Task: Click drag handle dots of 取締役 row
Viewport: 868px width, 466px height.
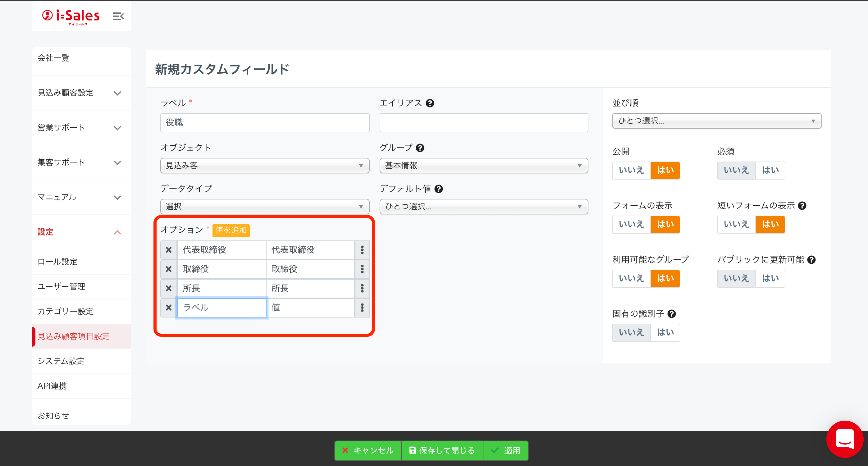Action: [x=362, y=269]
